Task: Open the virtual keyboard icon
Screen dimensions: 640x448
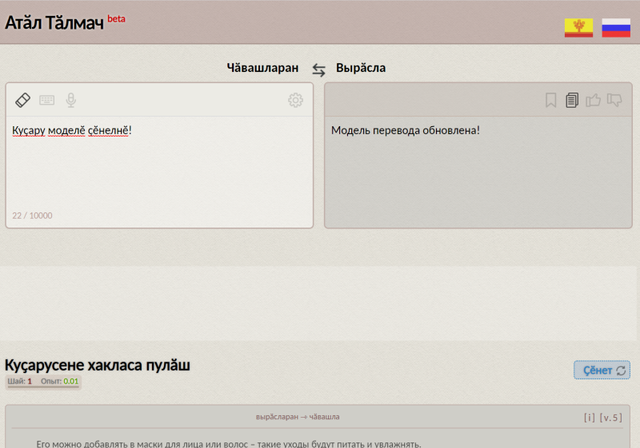Action: point(47,100)
